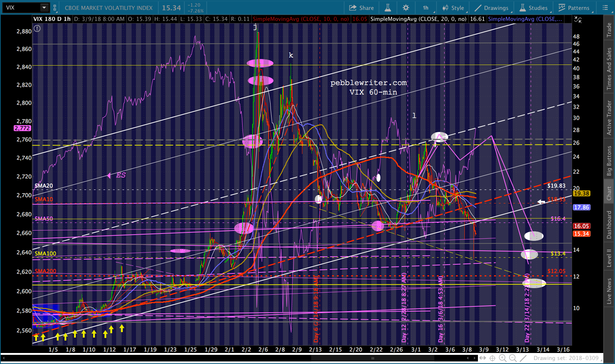Toggle the studies visibility icon at top right
This screenshot has height=364, width=615.
578,19
